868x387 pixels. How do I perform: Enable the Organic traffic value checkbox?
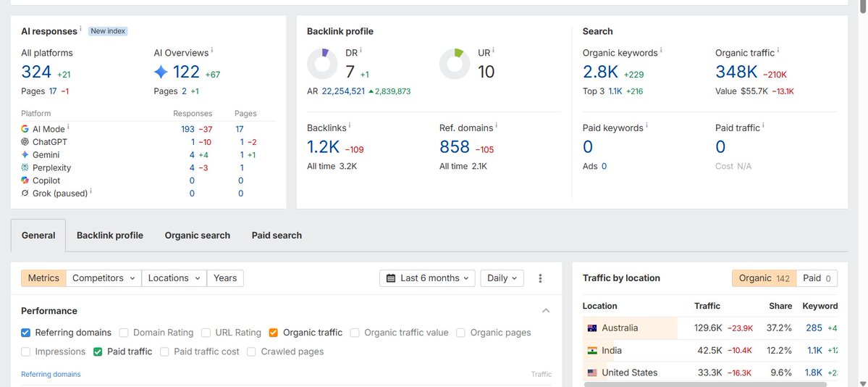click(x=355, y=333)
